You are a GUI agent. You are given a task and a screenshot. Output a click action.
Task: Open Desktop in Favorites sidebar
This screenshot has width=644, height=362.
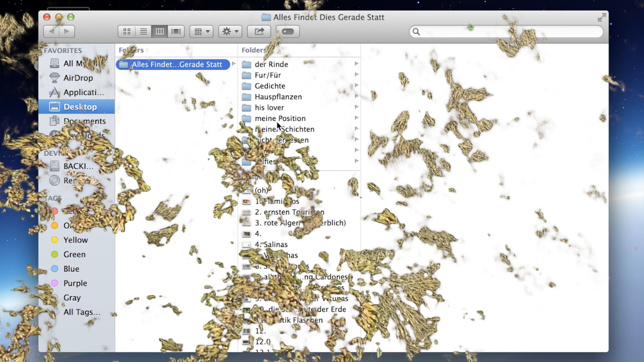[x=80, y=107]
